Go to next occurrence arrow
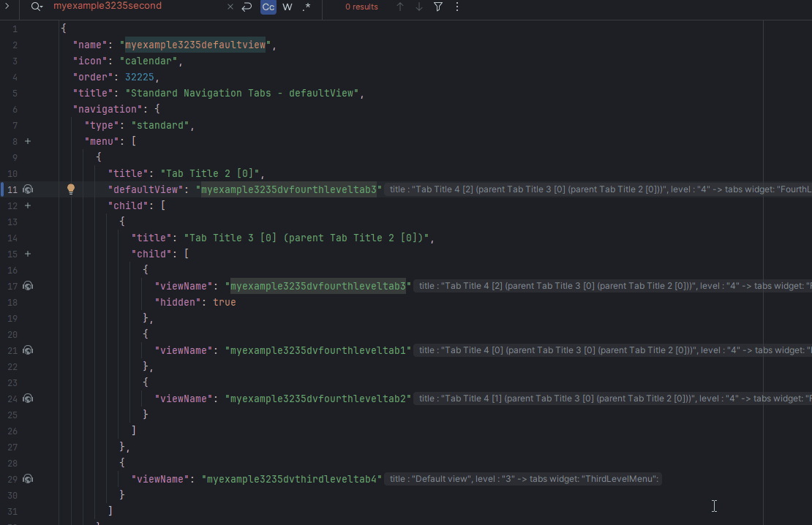The width and height of the screenshot is (812, 525). pyautogui.click(x=419, y=7)
